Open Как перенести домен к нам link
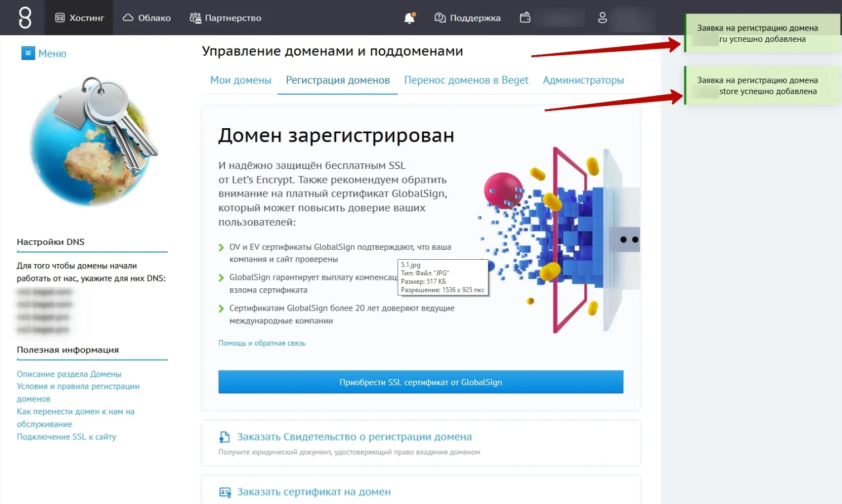The image size is (842, 504). pyautogui.click(x=75, y=418)
